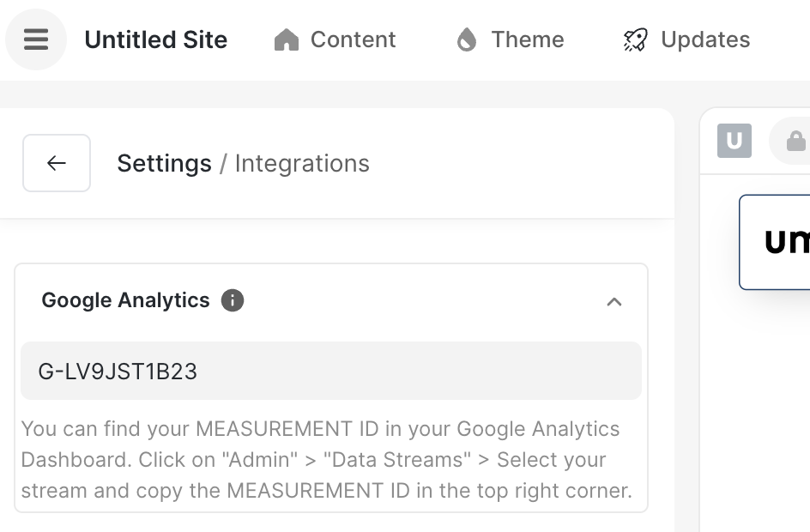Click the Google Analytics info icon
The height and width of the screenshot is (532, 810).
[x=233, y=300]
